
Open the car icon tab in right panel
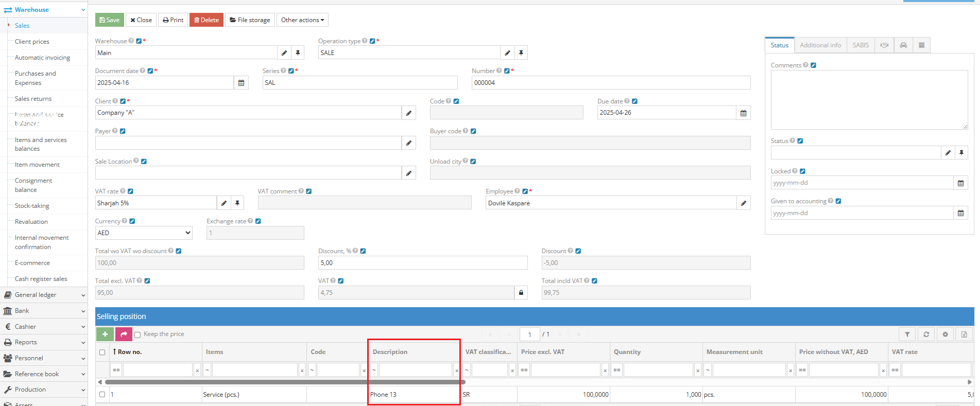click(903, 45)
